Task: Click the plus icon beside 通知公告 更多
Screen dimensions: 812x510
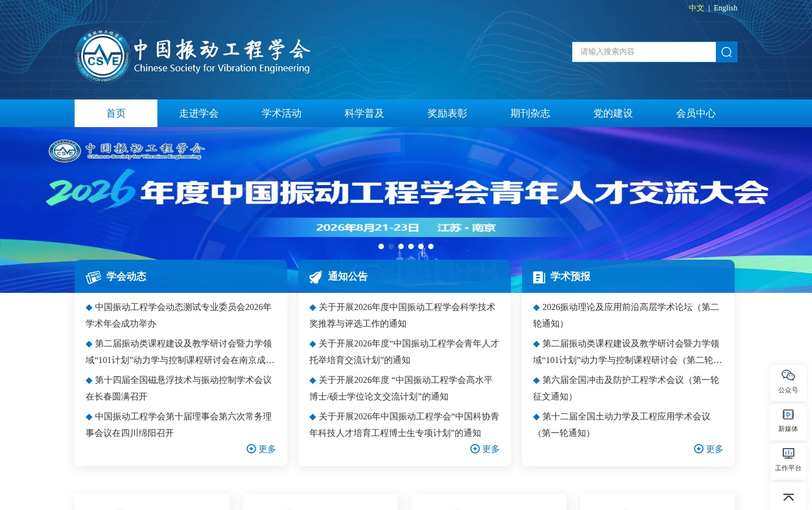Action: pos(475,449)
